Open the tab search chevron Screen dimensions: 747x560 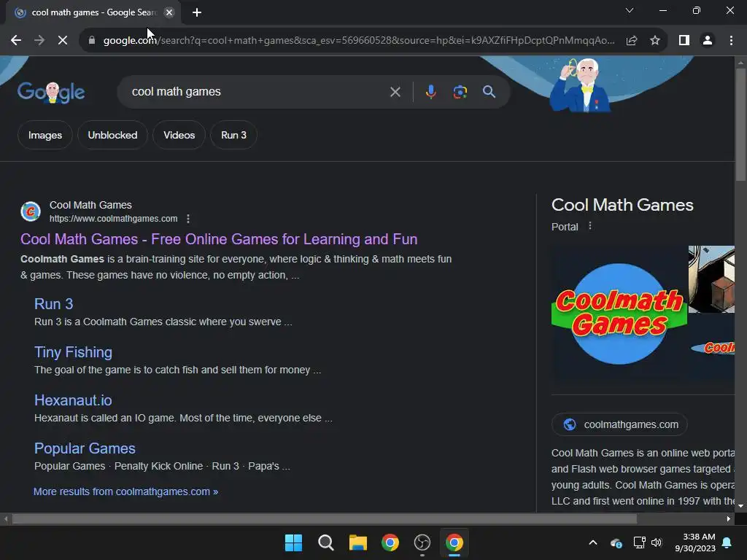click(630, 10)
